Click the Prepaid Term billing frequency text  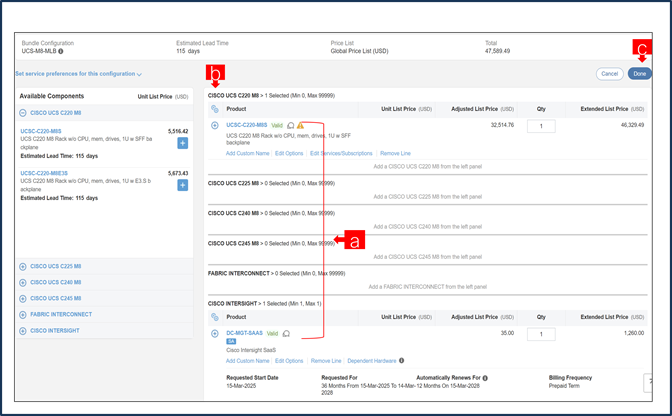pyautogui.click(x=564, y=386)
